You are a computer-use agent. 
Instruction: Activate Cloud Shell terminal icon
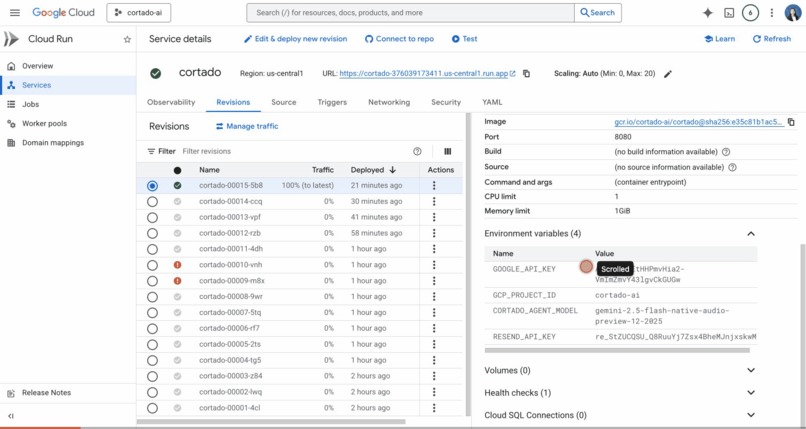coord(729,13)
